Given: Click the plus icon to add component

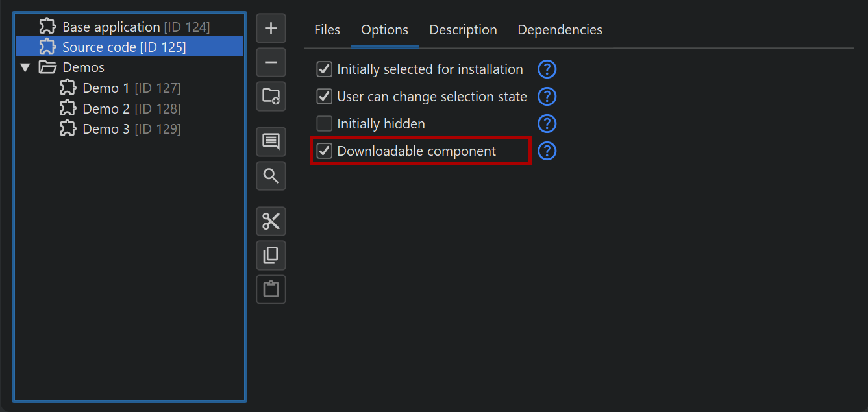Looking at the screenshot, I should pos(271,29).
